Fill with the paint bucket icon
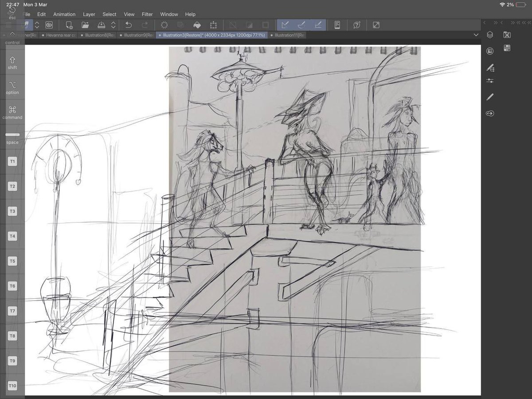The image size is (532, 399). (197, 25)
